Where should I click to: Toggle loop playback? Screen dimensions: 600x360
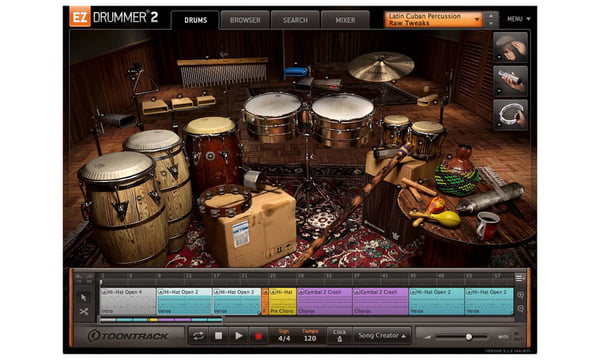tap(199, 336)
